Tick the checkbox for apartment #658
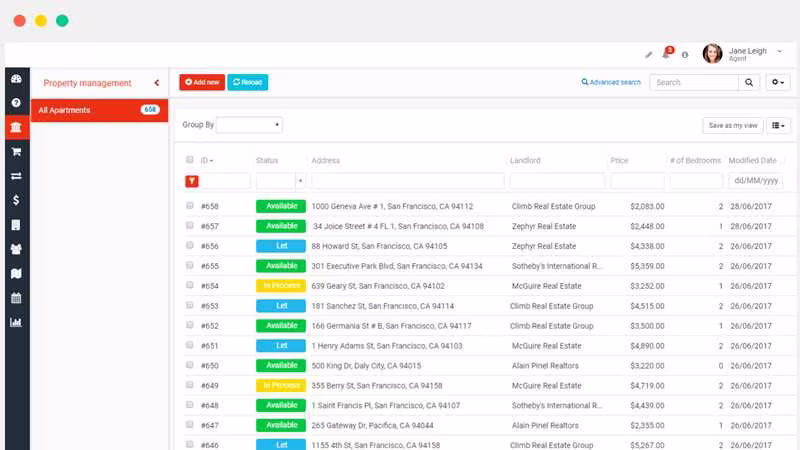The width and height of the screenshot is (800, 450). (x=190, y=206)
